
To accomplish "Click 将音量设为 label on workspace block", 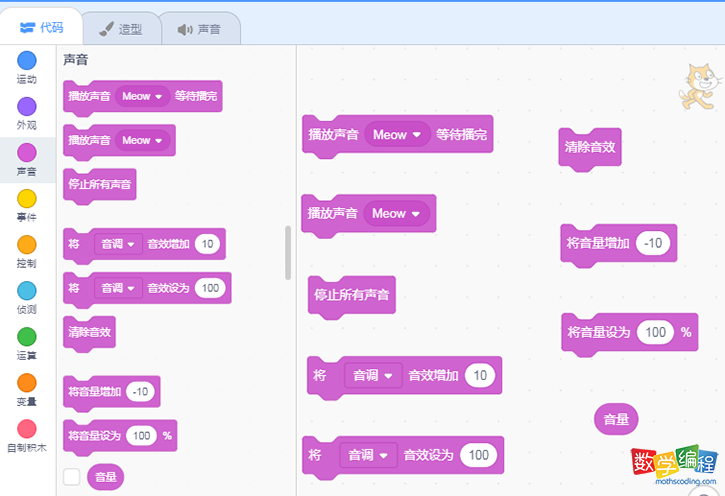I will coord(598,332).
